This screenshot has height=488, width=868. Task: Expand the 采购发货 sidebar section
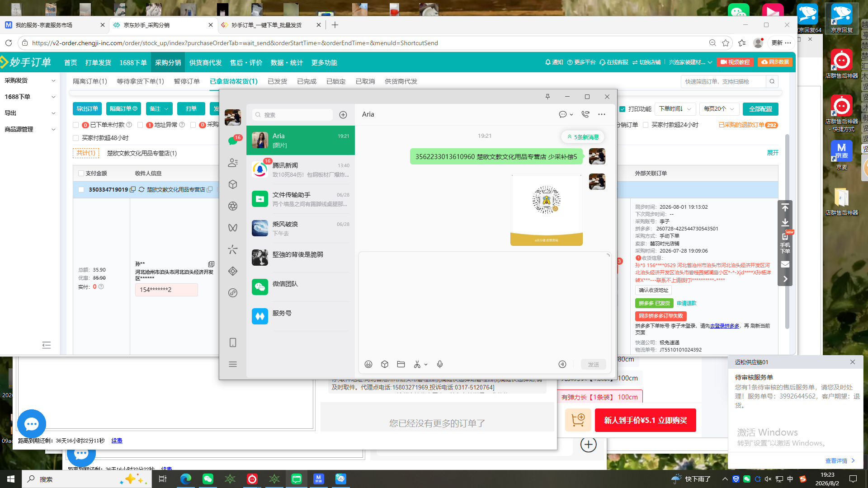pos(30,80)
